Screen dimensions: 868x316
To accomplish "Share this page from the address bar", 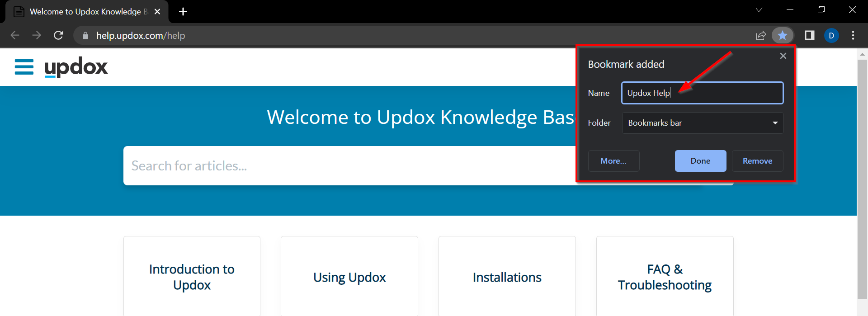I will coord(761,35).
